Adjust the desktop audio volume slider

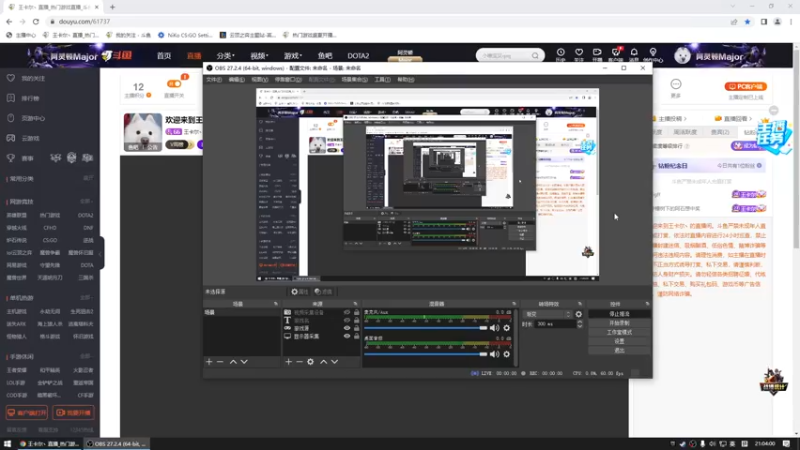coord(426,354)
